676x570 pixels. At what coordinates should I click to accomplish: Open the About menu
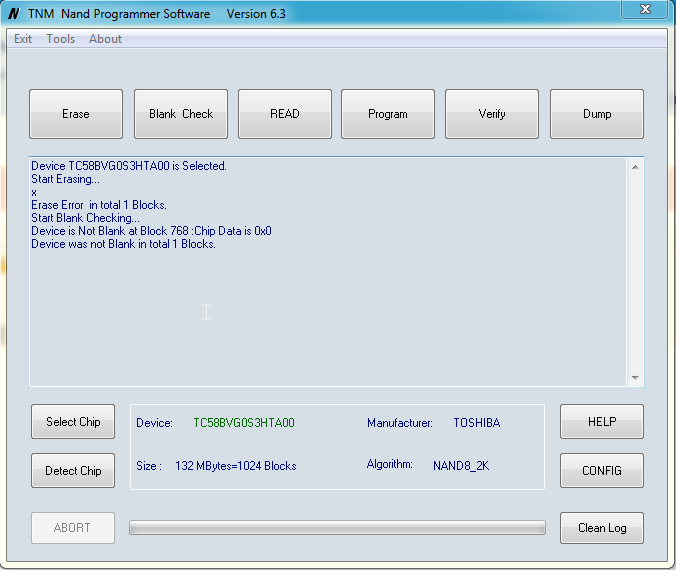tap(105, 39)
